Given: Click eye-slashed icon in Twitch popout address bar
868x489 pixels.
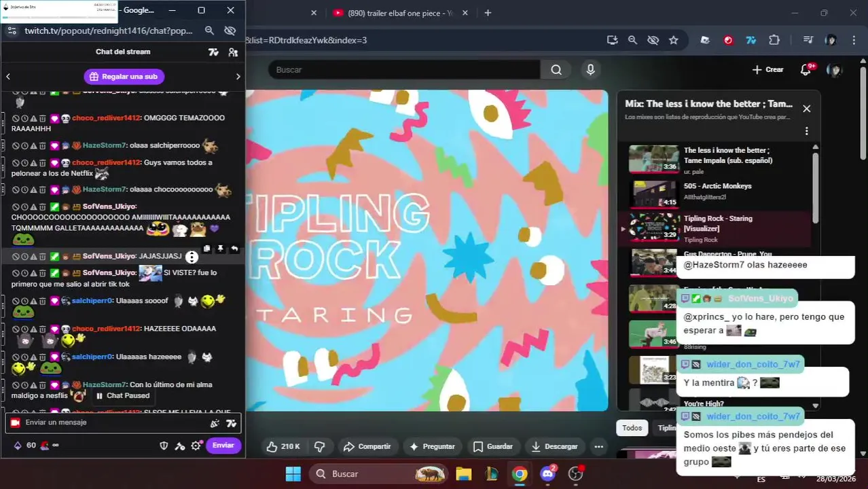Looking at the screenshot, I should [x=230, y=31].
